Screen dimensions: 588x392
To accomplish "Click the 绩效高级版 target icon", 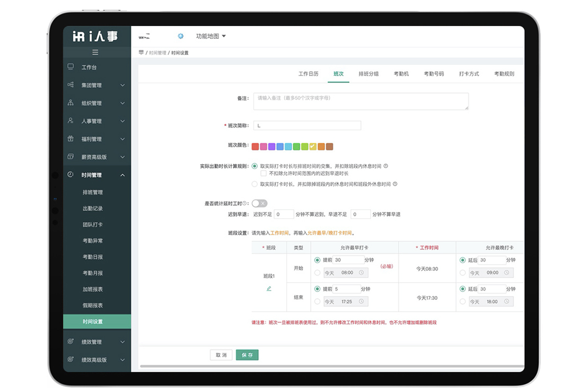I will pyautogui.click(x=71, y=359).
